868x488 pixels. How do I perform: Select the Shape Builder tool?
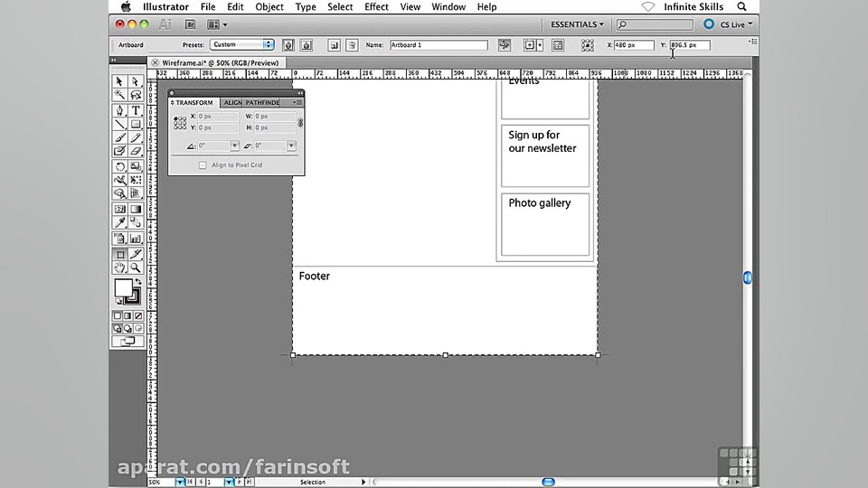[119, 193]
